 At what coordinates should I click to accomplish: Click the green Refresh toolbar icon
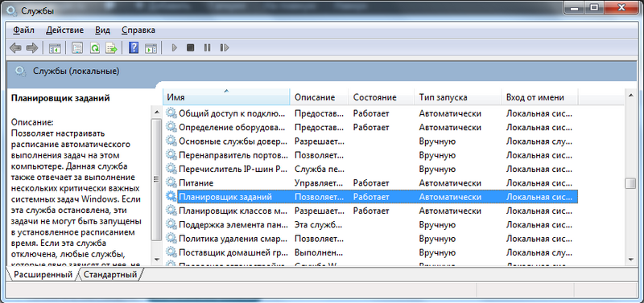tap(94, 48)
